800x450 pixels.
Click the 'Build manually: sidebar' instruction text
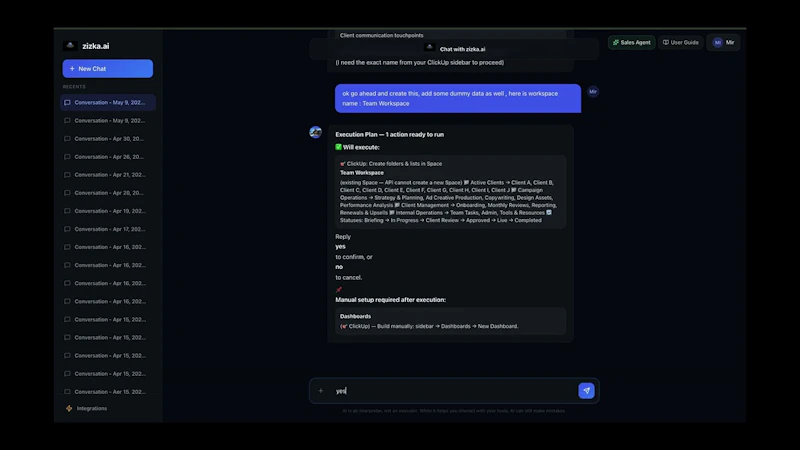[x=447, y=326]
